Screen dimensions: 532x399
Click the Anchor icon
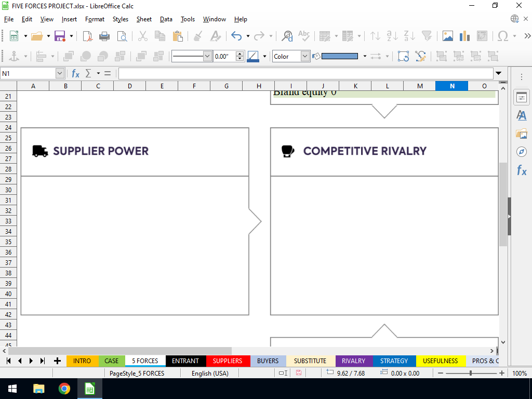[14, 56]
